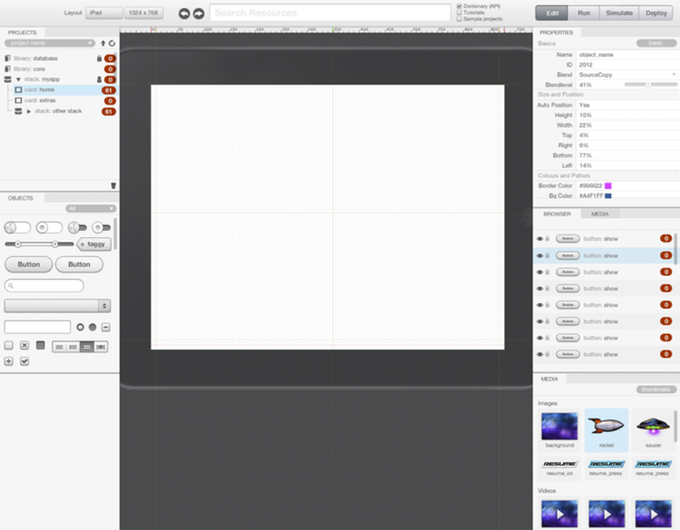Viewport: 680px width, 530px height.
Task: Select the taggy tag object
Action: click(95, 243)
